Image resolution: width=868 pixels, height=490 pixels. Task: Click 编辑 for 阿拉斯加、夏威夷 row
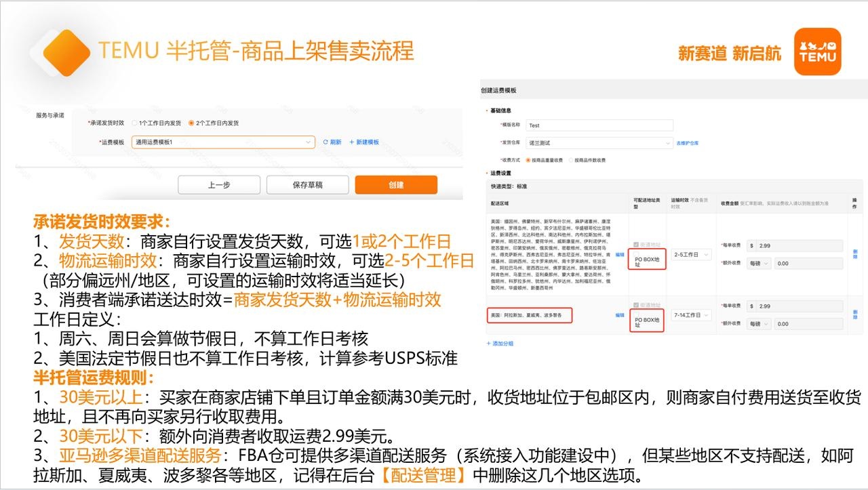pyautogui.click(x=620, y=315)
